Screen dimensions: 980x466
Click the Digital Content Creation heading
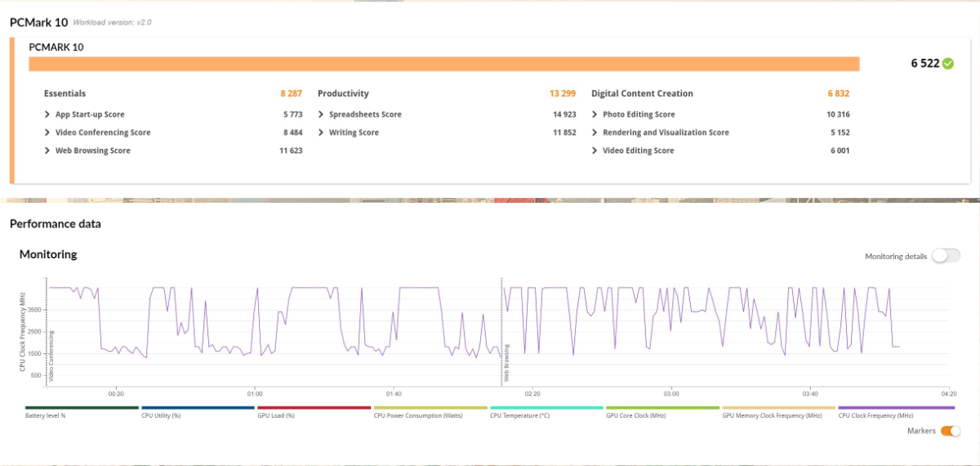642,93
